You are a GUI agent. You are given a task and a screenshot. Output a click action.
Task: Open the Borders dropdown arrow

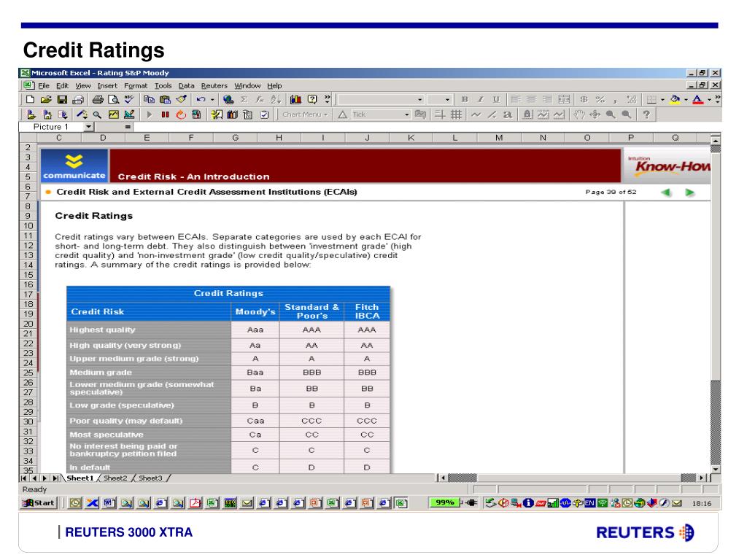(662, 99)
